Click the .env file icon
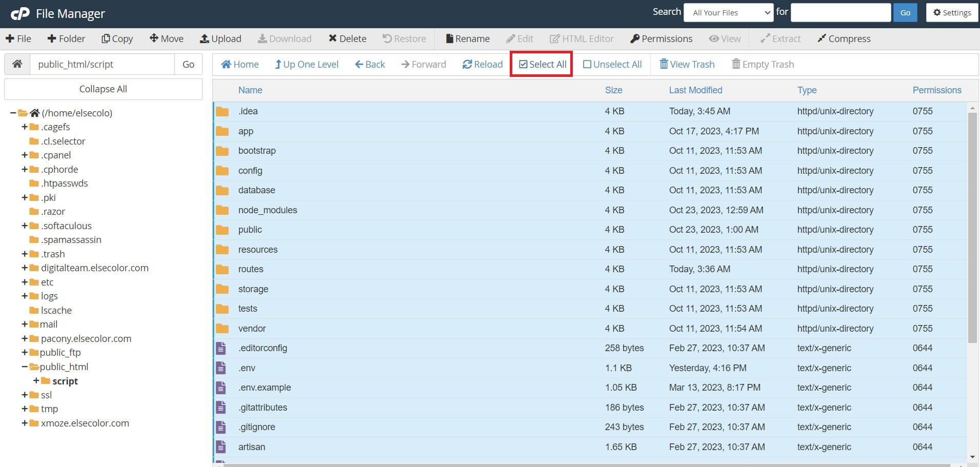Viewport: 980px width, 467px height. (x=221, y=368)
